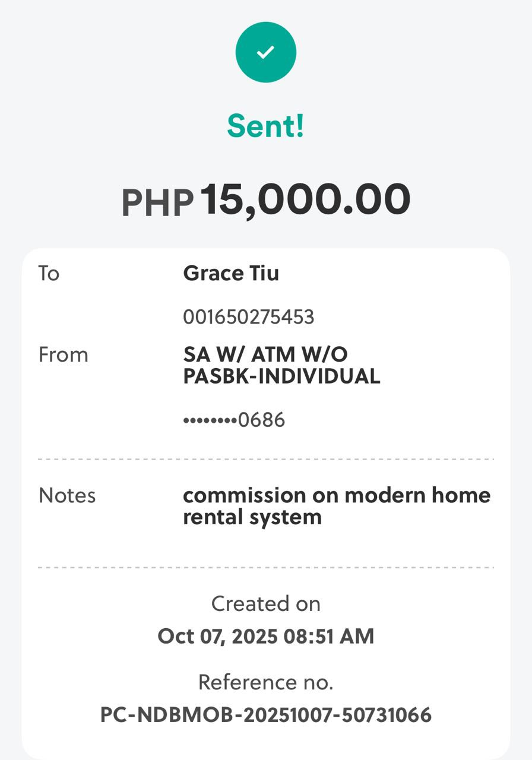Click the 'Reference no.' label
The width and height of the screenshot is (532, 760).
click(265, 682)
